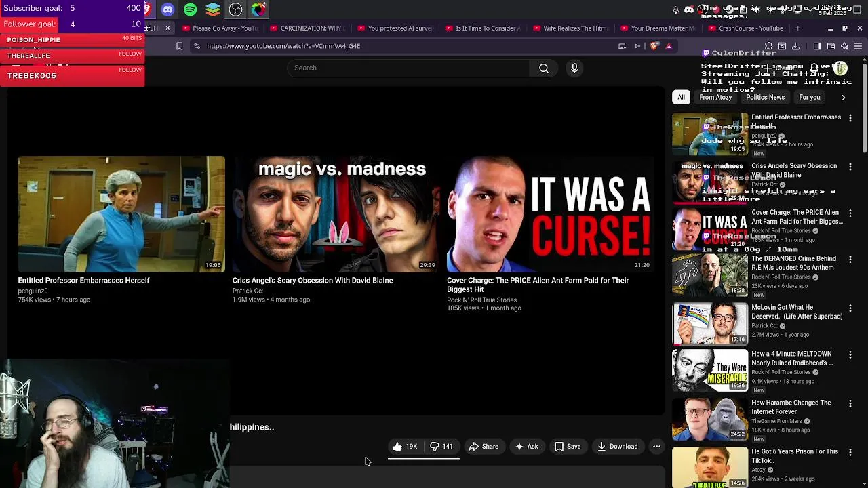Download the video
This screenshot has width=868, height=488.
[x=618, y=447]
